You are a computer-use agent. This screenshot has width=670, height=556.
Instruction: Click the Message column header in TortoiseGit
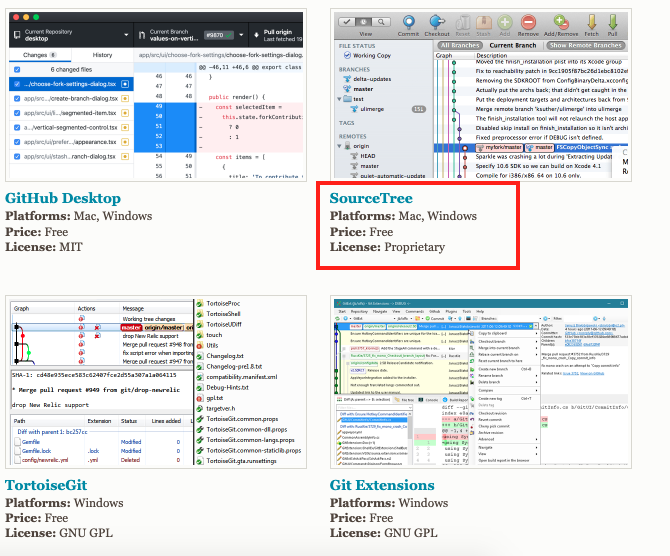pyautogui.click(x=133, y=309)
